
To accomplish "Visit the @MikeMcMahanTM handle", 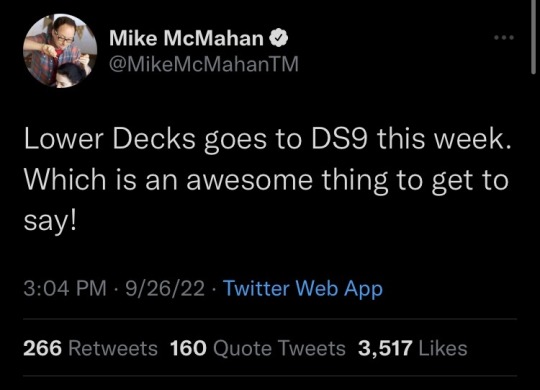I will pyautogui.click(x=204, y=64).
